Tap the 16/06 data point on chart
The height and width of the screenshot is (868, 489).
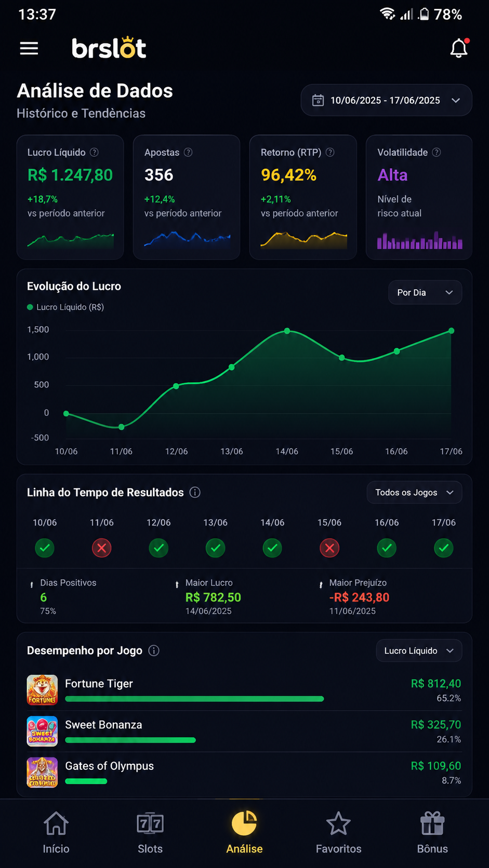(x=397, y=351)
